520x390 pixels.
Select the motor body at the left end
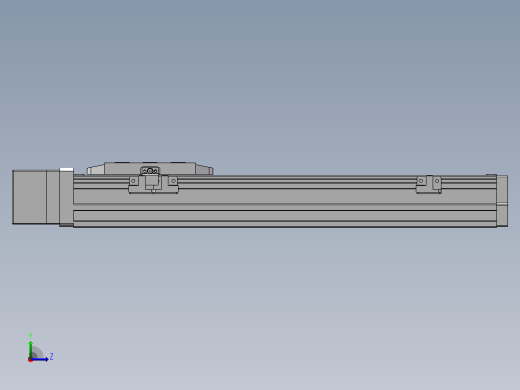[x=29, y=197]
